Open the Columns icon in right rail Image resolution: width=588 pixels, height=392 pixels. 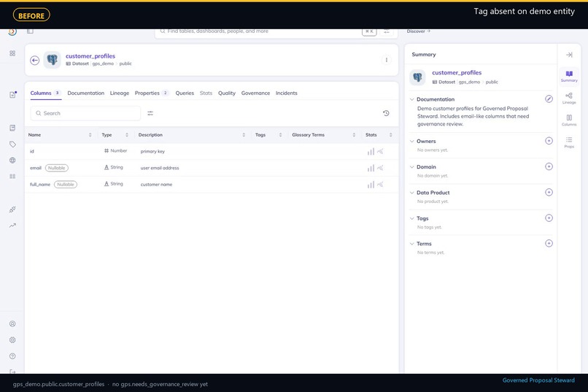pyautogui.click(x=569, y=120)
